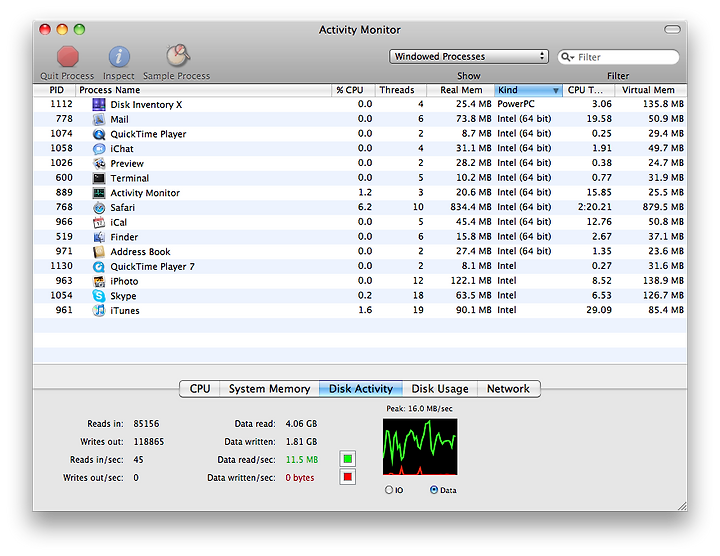Click the Quit Process stop-sign icon
Screen dimensions: 720x556
[x=68, y=57]
